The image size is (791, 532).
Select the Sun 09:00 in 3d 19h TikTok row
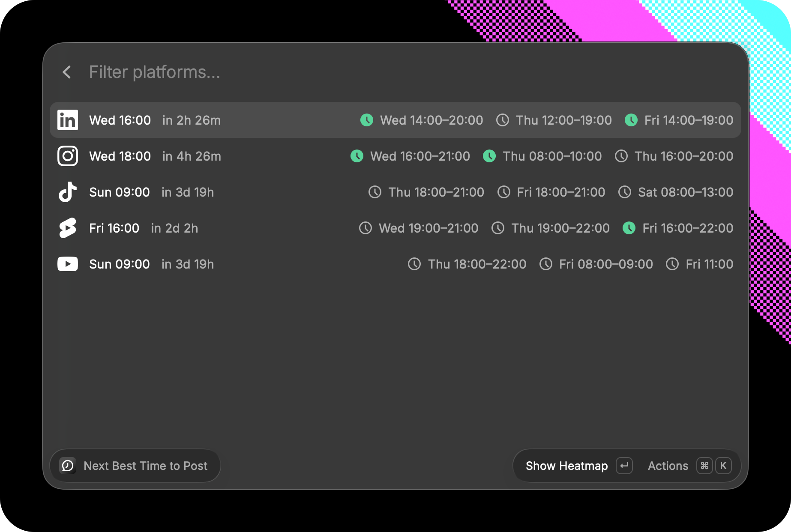pyautogui.click(x=395, y=192)
